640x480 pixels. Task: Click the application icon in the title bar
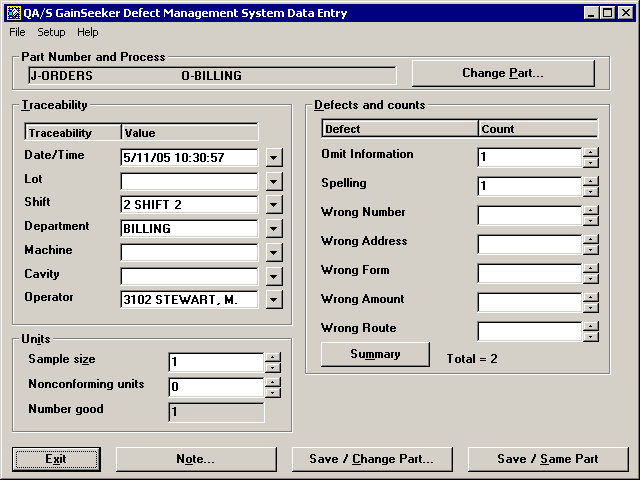tap(13, 13)
